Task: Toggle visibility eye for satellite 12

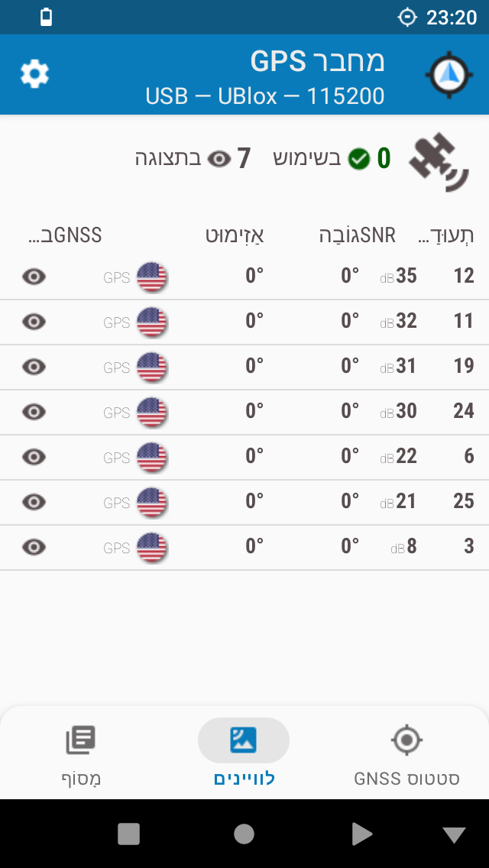Action: point(34,277)
